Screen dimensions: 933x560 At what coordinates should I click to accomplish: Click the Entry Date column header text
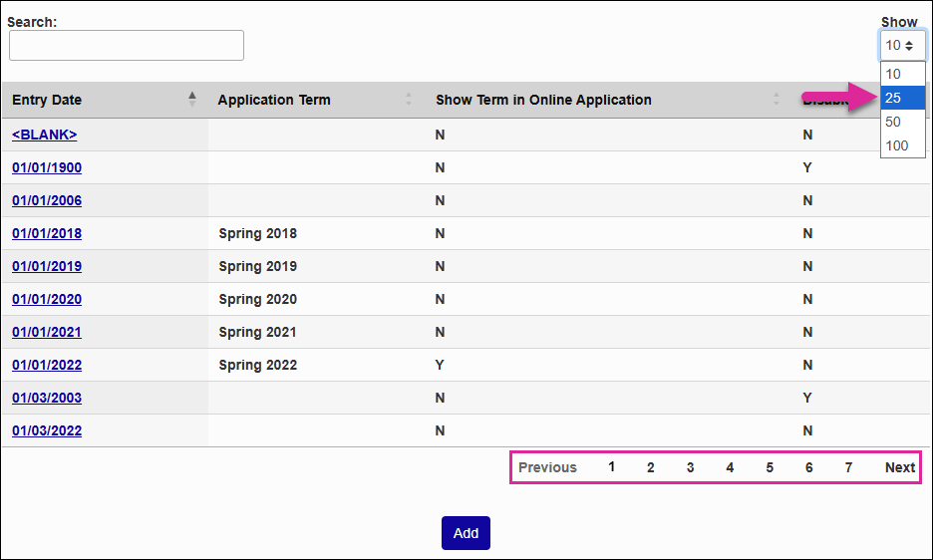pos(47,100)
